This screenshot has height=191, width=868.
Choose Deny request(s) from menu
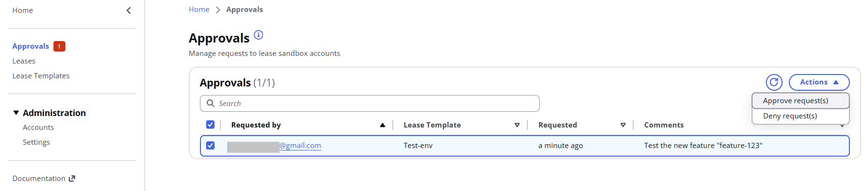(x=790, y=116)
